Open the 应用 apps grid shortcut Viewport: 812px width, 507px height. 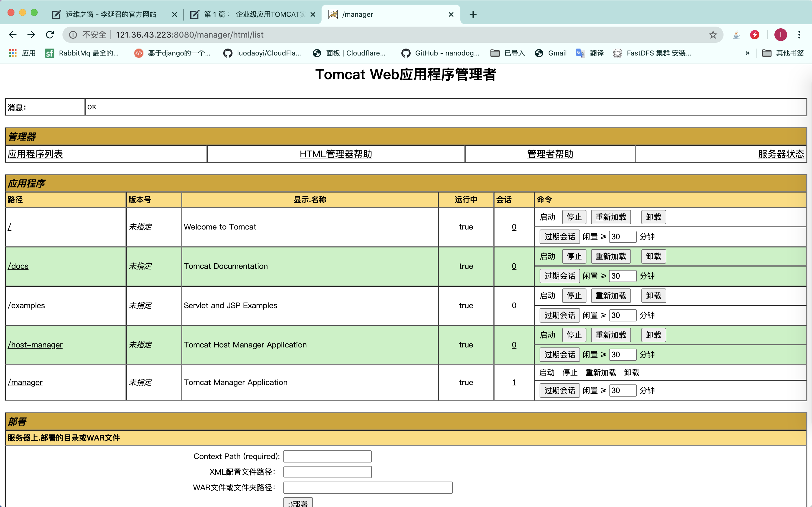[x=22, y=53]
